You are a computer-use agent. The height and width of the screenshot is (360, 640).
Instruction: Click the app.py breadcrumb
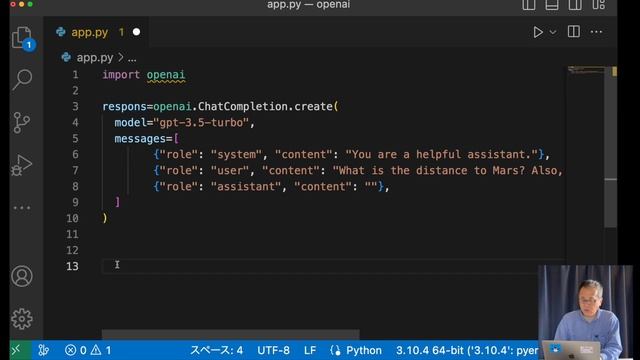pyautogui.click(x=95, y=58)
